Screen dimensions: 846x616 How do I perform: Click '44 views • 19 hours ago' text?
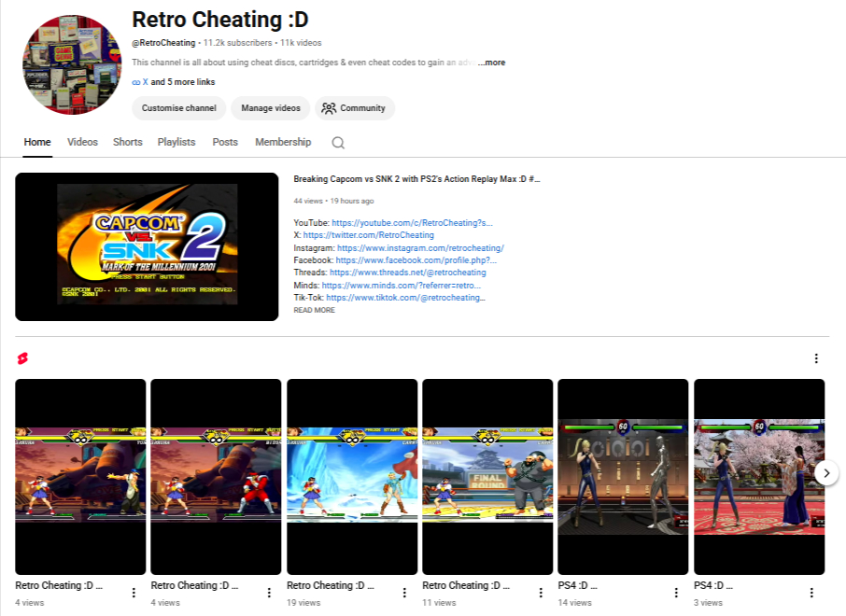click(x=333, y=201)
